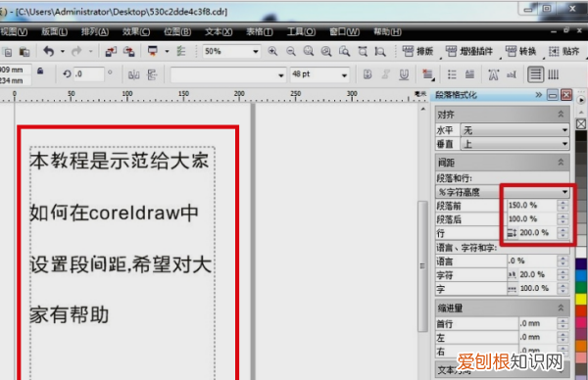Open the character formatting A icon
588x380 pixels.
(x=494, y=74)
